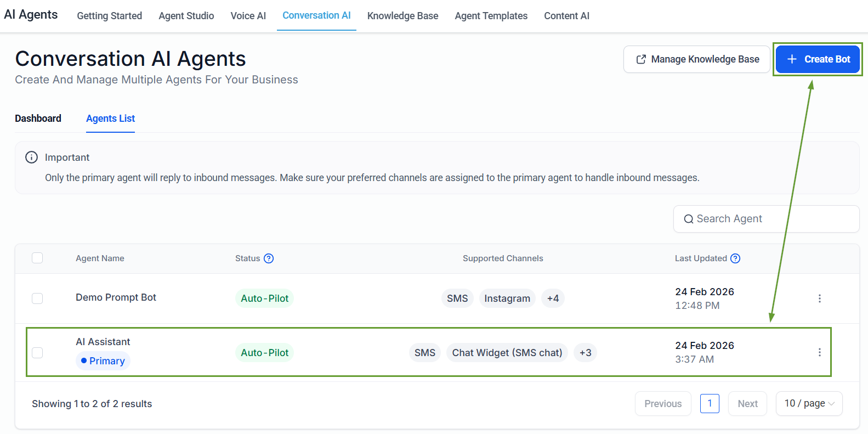
Task: Click the plus icon on Create Bot
Action: 792,59
